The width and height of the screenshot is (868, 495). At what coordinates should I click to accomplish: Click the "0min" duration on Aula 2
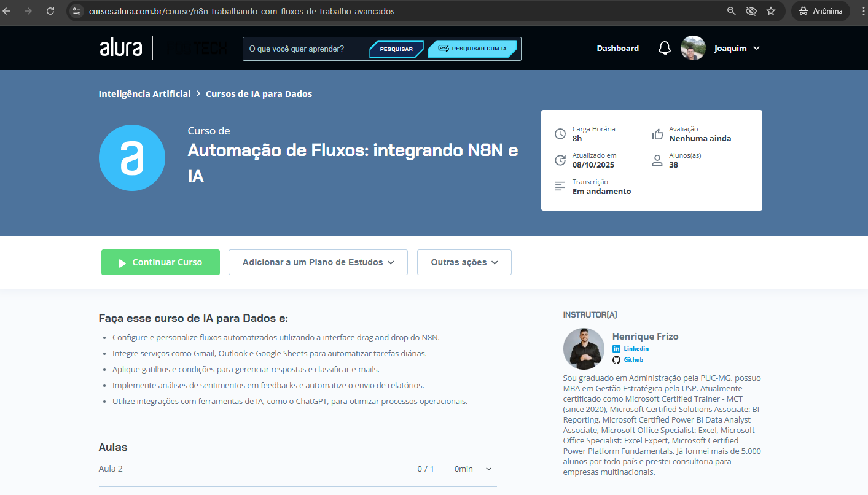(x=464, y=469)
